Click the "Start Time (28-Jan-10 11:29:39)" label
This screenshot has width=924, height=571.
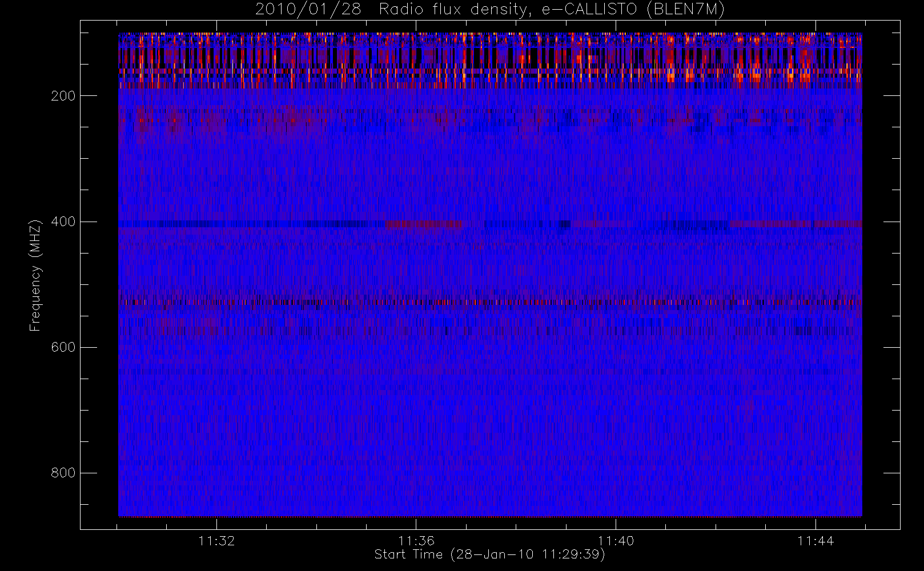[490, 554]
